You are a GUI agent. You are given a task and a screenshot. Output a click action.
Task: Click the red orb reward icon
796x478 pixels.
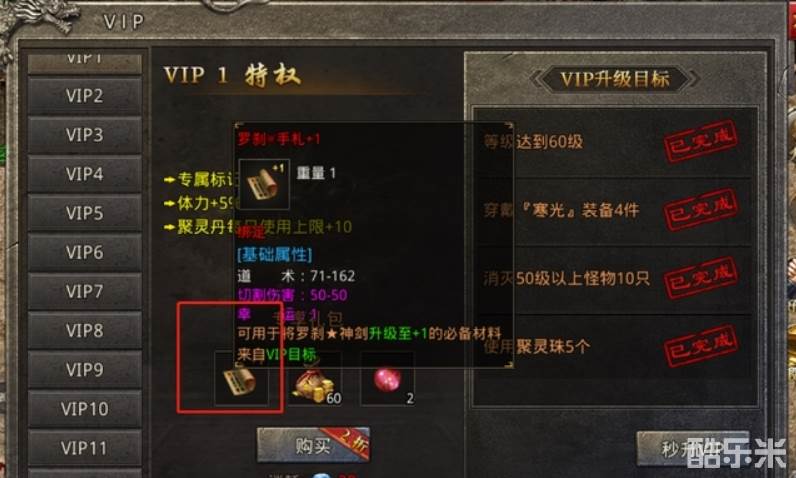387,380
